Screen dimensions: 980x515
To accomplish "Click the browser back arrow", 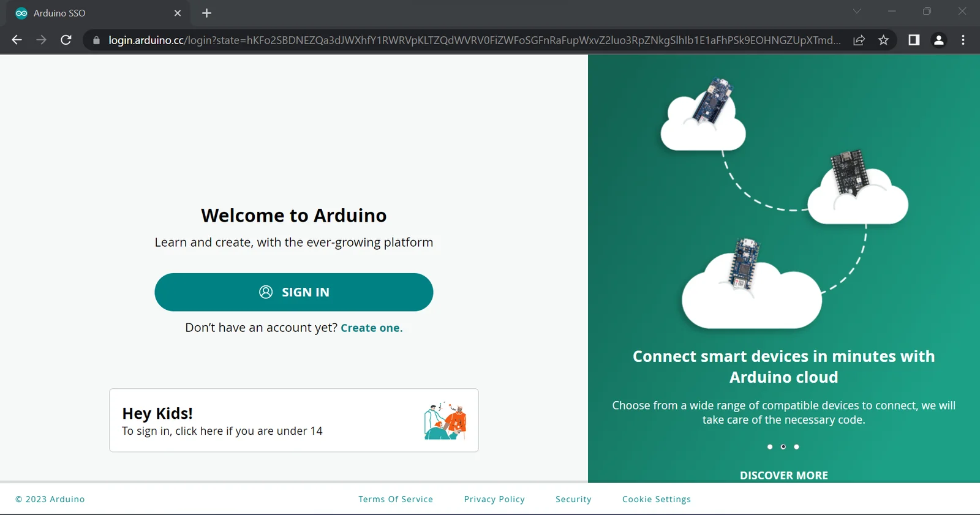I will (17, 40).
